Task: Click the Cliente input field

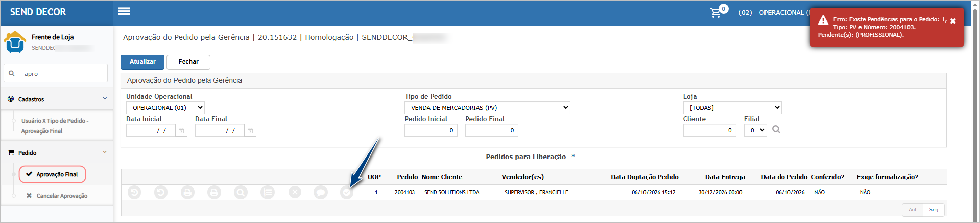Action: coord(710,130)
